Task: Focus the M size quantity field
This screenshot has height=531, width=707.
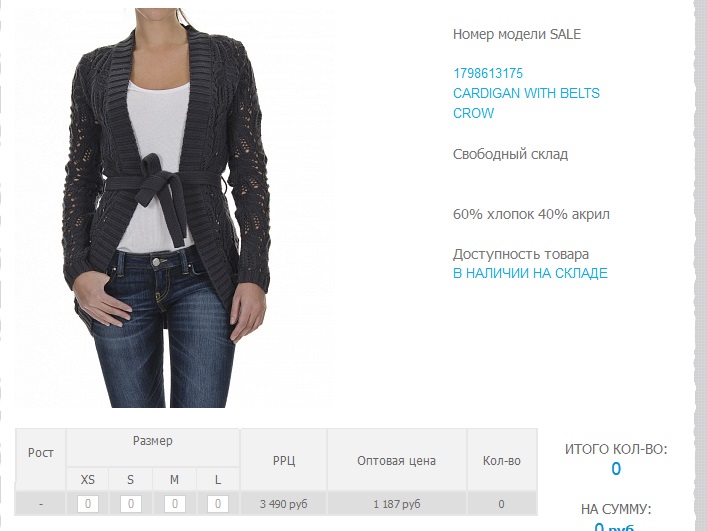Action: coord(174,504)
